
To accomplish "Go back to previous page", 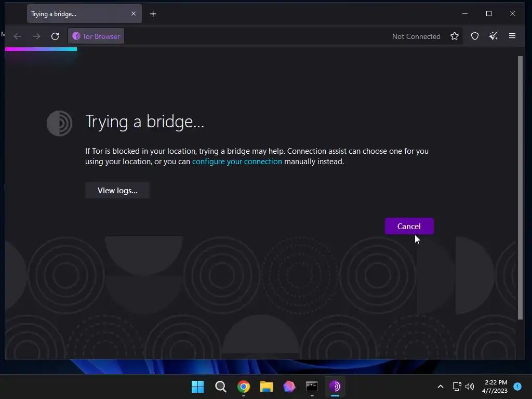I will (x=18, y=36).
